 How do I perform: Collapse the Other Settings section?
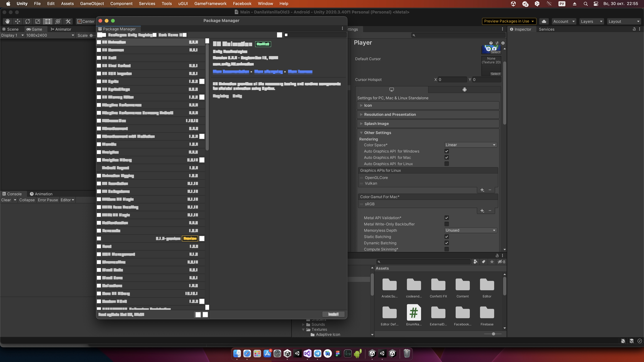pos(428,133)
